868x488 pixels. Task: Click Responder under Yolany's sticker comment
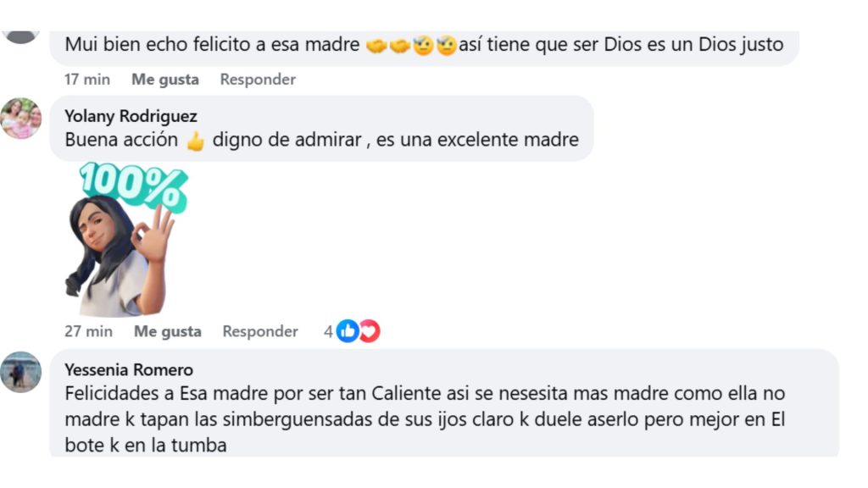[x=259, y=331]
